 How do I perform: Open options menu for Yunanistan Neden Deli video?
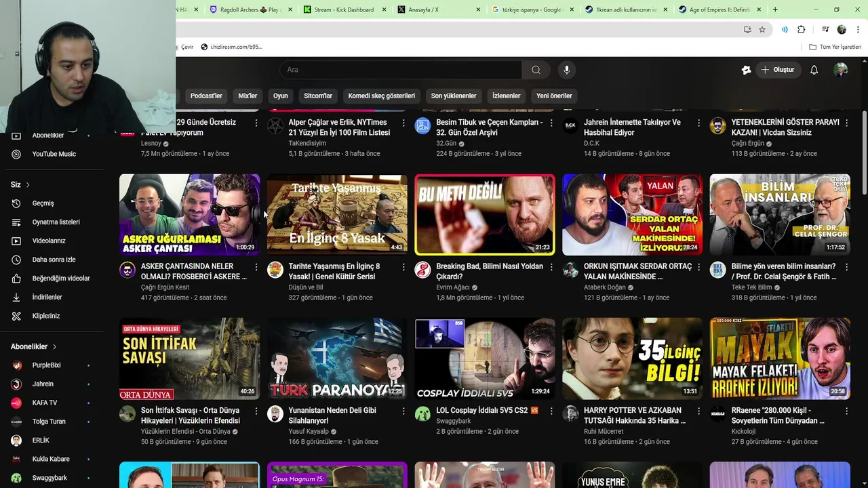(403, 411)
